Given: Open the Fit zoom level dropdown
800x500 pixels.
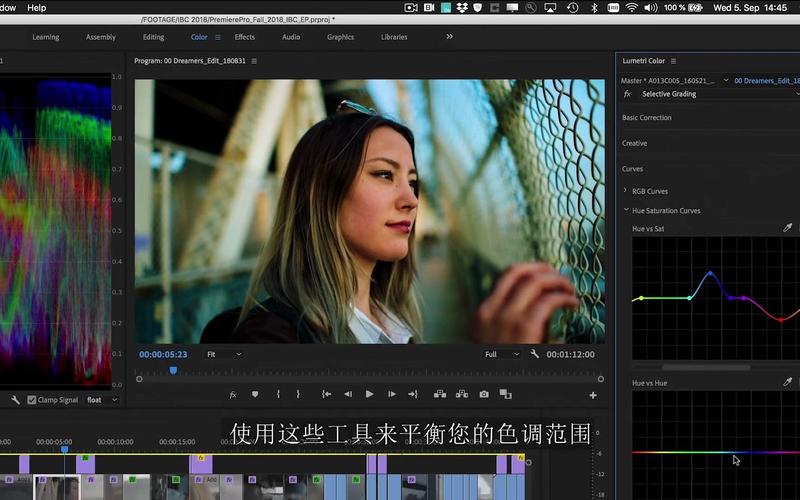Looking at the screenshot, I should pyautogui.click(x=224, y=354).
